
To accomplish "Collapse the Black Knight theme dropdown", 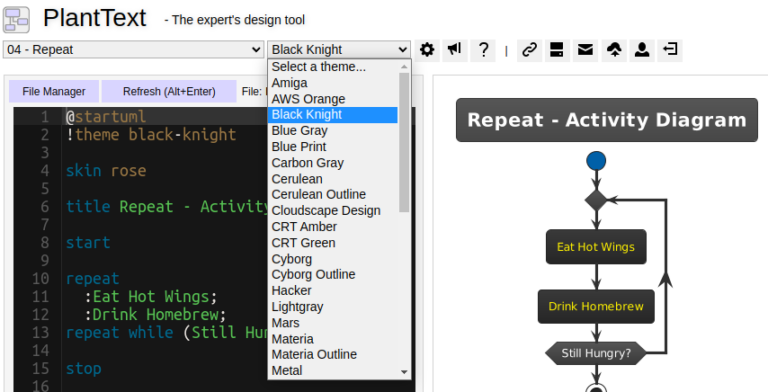I will [339, 49].
